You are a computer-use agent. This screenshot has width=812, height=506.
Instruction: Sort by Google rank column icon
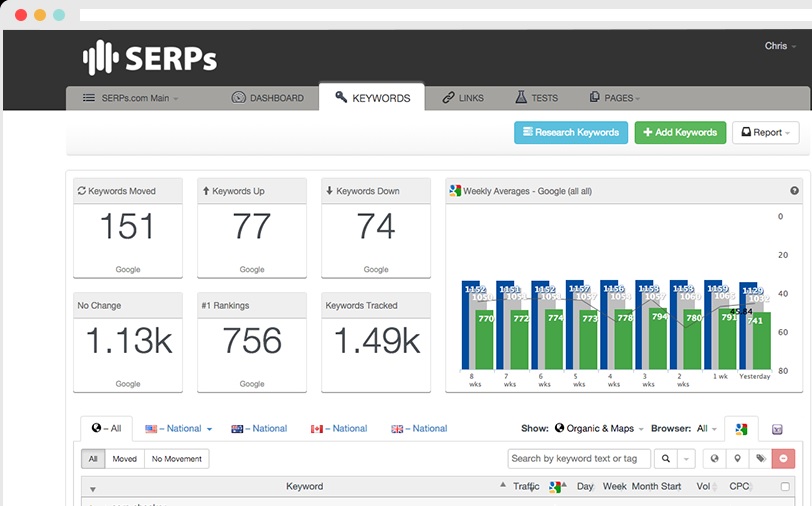point(555,487)
